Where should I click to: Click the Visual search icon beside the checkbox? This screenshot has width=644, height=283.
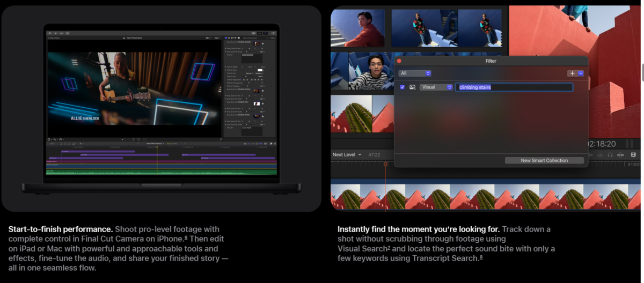coord(413,87)
